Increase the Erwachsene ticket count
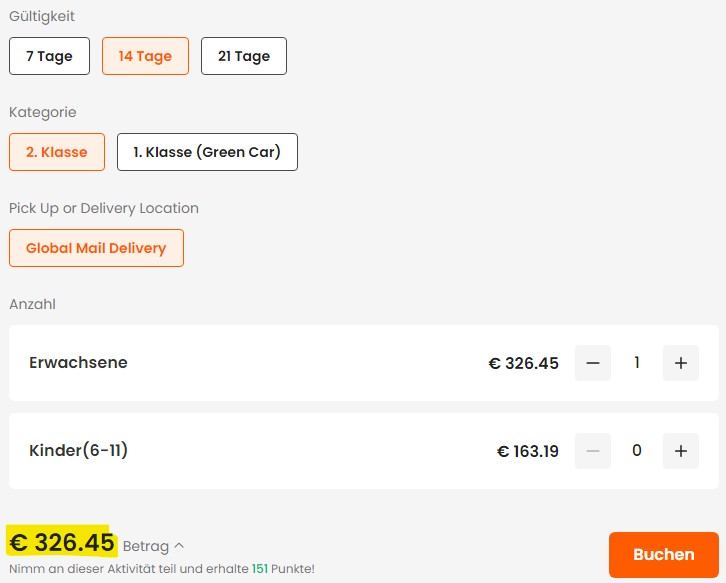The image size is (726, 583). (x=681, y=363)
